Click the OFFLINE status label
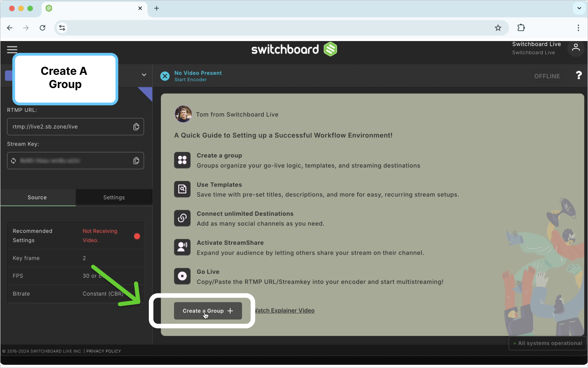Viewport: 588px width, 368px height. (x=547, y=76)
